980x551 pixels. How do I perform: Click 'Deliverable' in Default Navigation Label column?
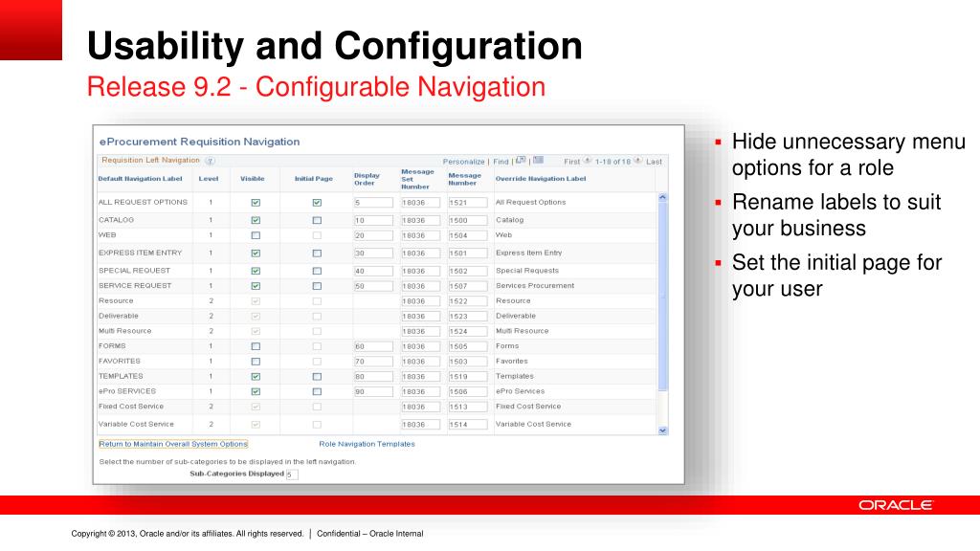(119, 316)
